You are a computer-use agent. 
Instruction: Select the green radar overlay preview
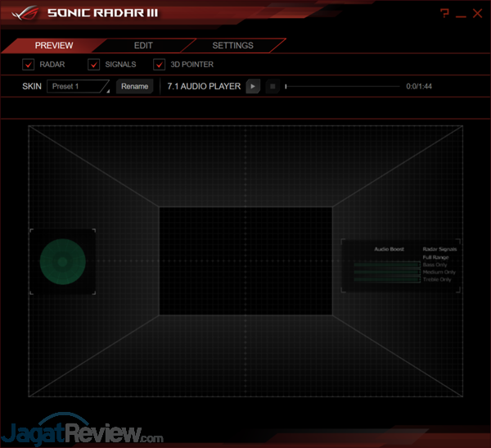point(63,262)
